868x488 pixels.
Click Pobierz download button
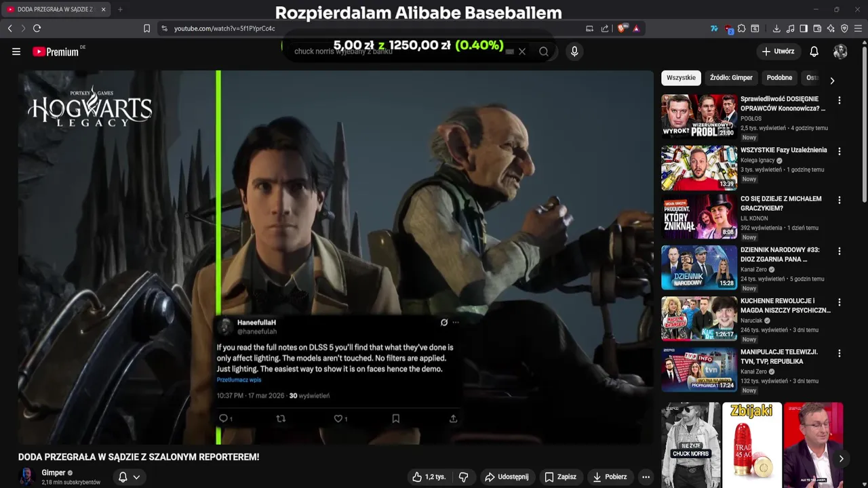pos(609,477)
